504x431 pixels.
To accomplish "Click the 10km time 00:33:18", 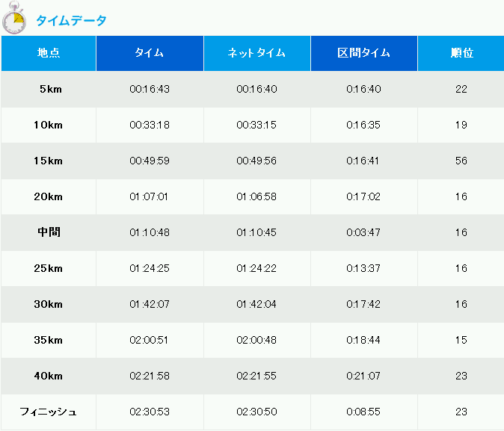I will coord(150,125).
